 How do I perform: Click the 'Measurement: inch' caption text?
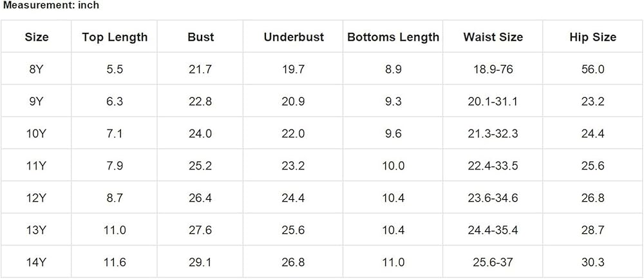click(x=50, y=6)
